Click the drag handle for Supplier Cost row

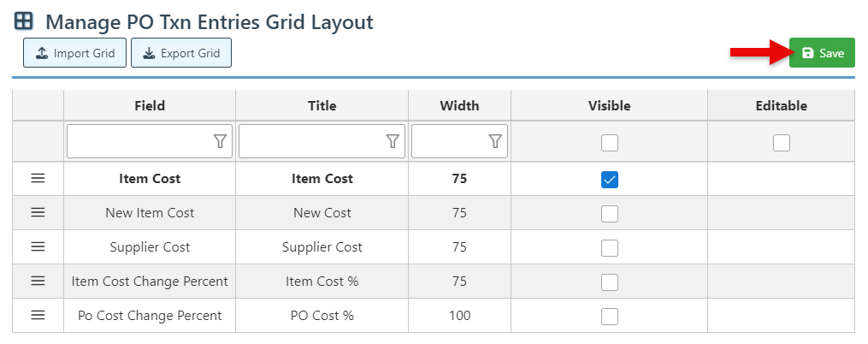pyautogui.click(x=38, y=246)
